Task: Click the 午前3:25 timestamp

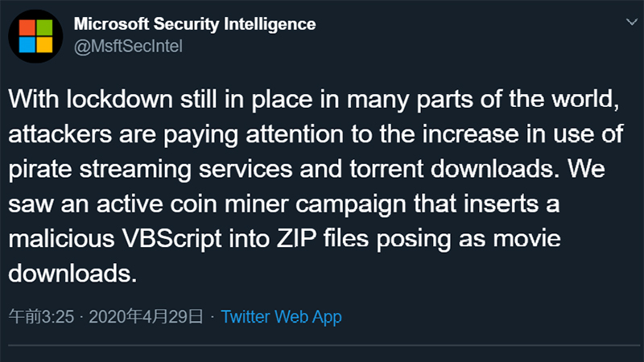Action: 42,317
